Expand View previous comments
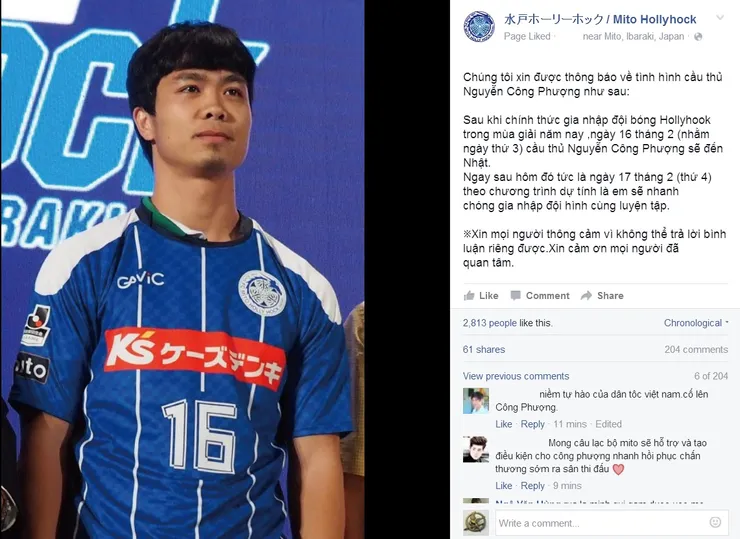The image size is (740, 539). (x=516, y=376)
